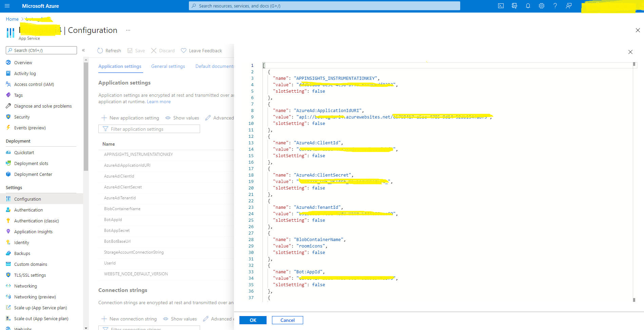Open the Learn more link
Viewport: 644px width, 330px height.
pos(159,102)
